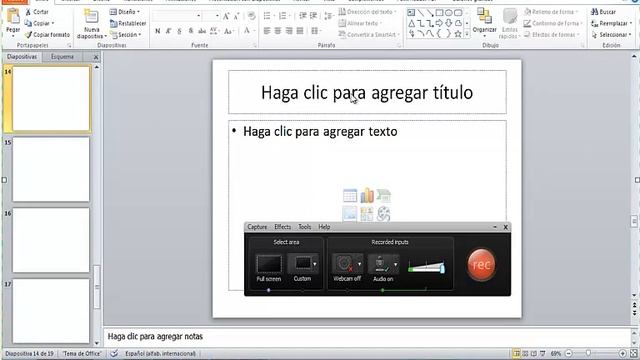
Task: Open the Help menu in recorder
Action: 324,227
